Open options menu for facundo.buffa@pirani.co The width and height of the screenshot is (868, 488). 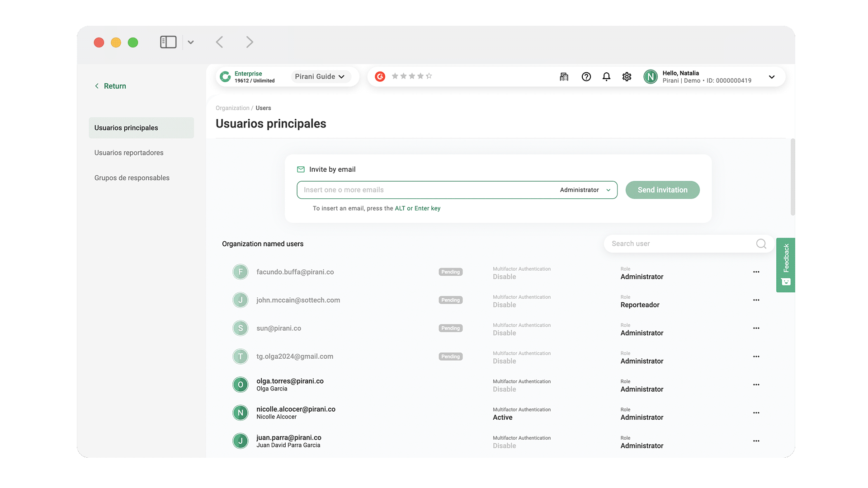[x=756, y=272]
